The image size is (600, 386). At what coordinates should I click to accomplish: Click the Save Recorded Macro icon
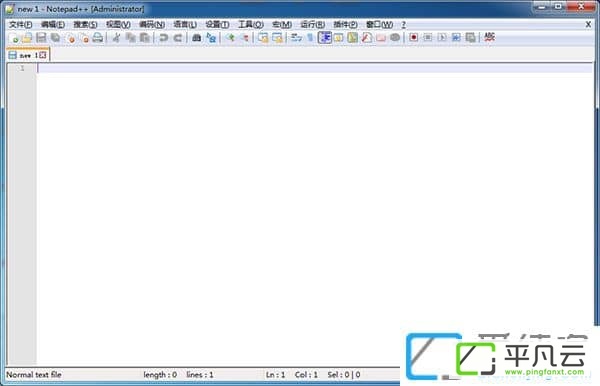(470, 37)
